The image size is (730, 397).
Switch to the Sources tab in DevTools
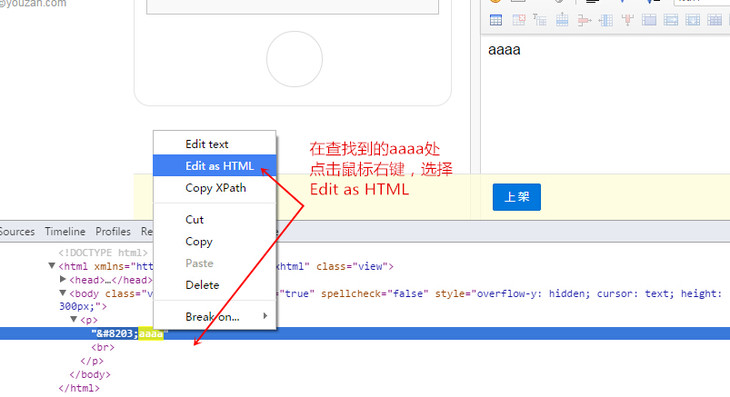[x=17, y=232]
